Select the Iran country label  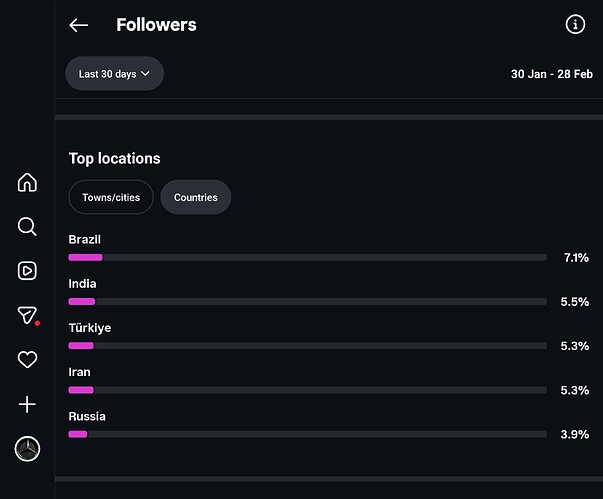pos(80,372)
